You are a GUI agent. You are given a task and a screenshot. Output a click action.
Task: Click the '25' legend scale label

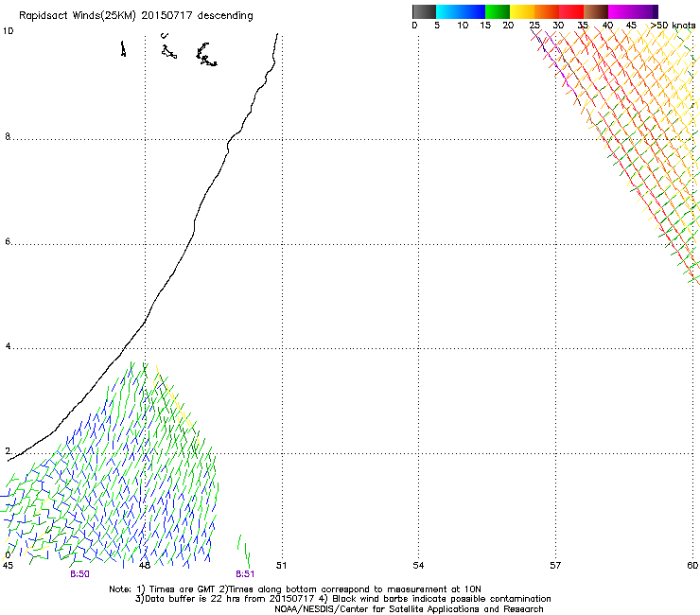point(534,26)
